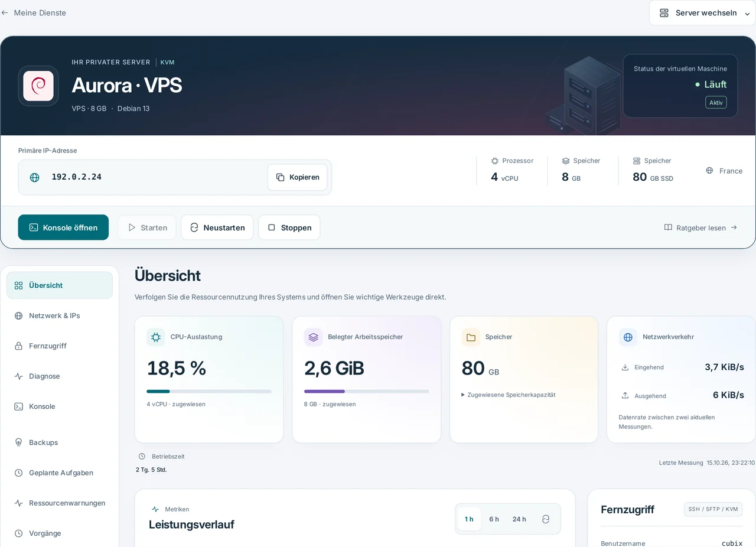This screenshot has height=547, width=756.
Task: Switch the chart to 24 h
Action: point(519,519)
